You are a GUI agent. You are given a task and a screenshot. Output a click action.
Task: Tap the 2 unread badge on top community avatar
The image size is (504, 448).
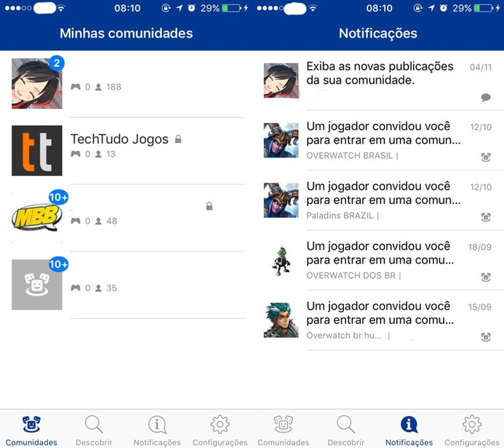point(57,63)
